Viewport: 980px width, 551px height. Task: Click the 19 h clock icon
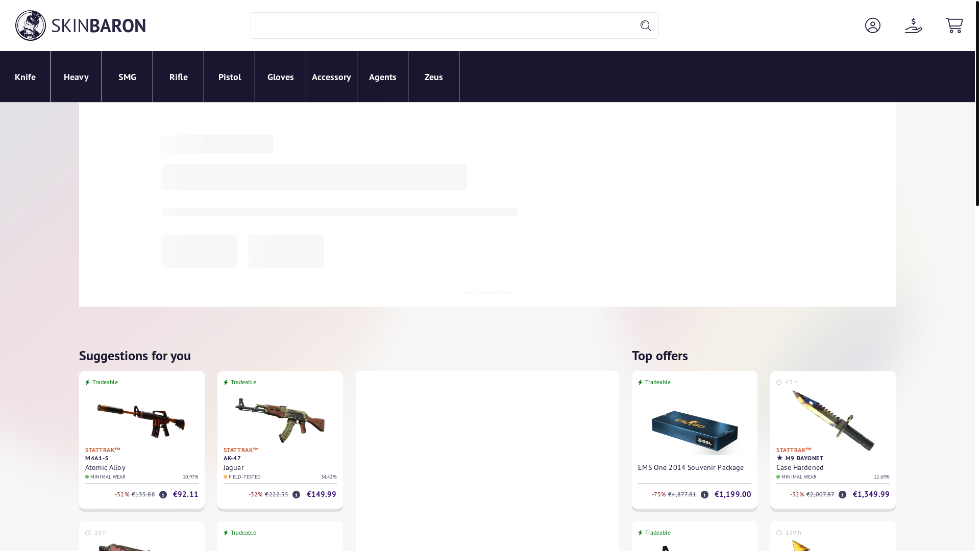pos(88,533)
